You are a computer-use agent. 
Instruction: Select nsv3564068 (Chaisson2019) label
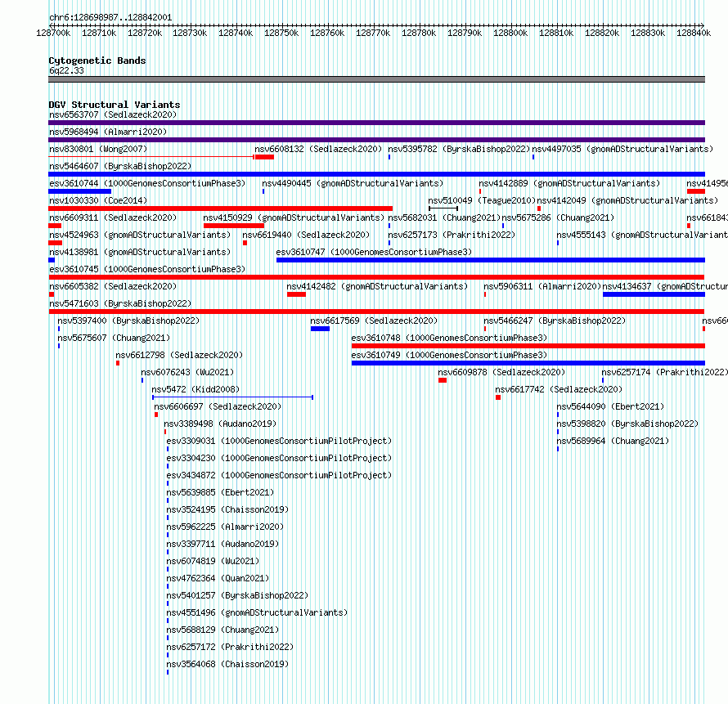227,664
